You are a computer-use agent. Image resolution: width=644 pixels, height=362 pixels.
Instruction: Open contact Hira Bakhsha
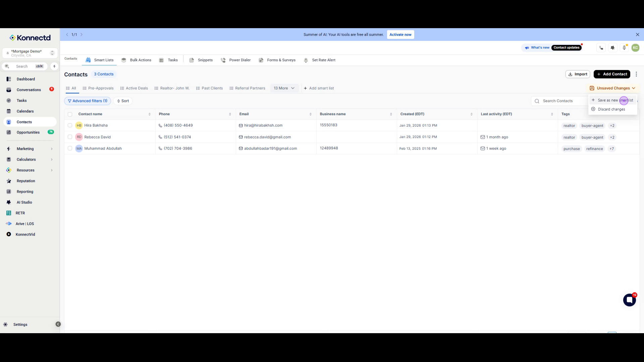coord(96,125)
